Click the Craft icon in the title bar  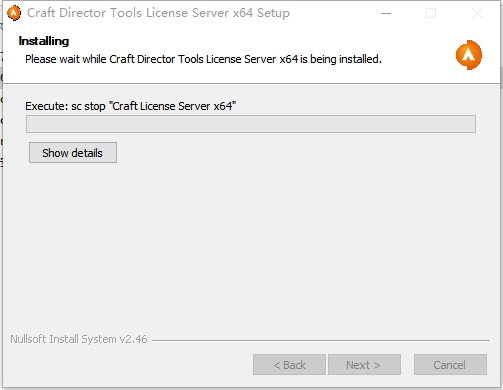[14, 13]
